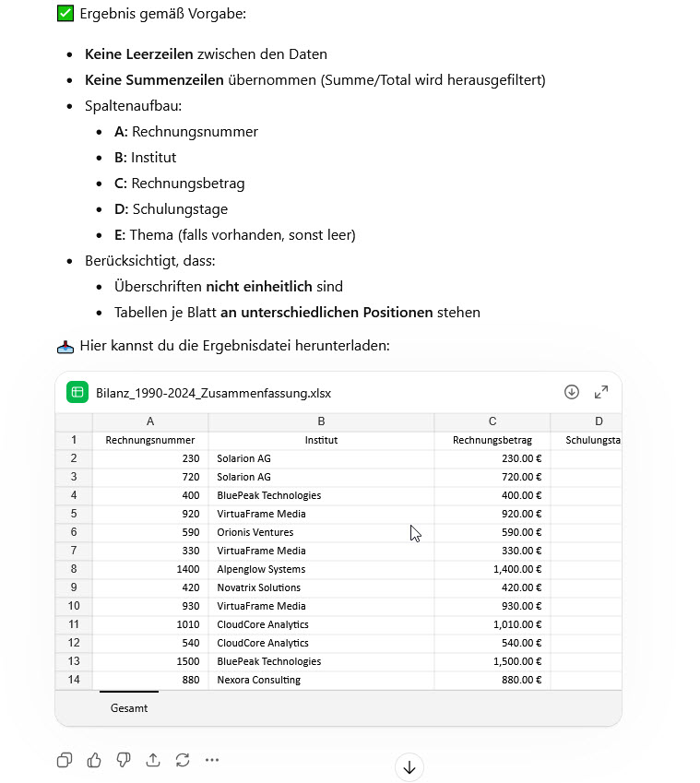
Task: Open the three-dot more options menu
Action: pyautogui.click(x=212, y=760)
